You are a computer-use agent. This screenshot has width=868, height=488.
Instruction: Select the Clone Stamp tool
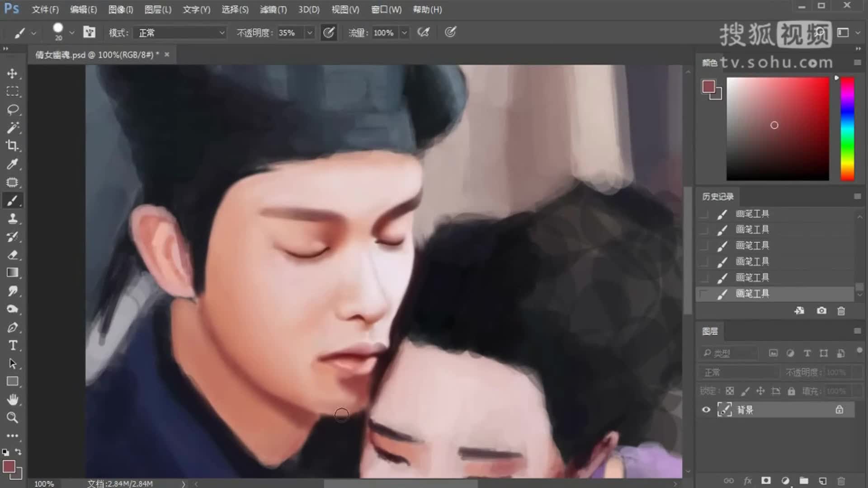click(x=12, y=219)
